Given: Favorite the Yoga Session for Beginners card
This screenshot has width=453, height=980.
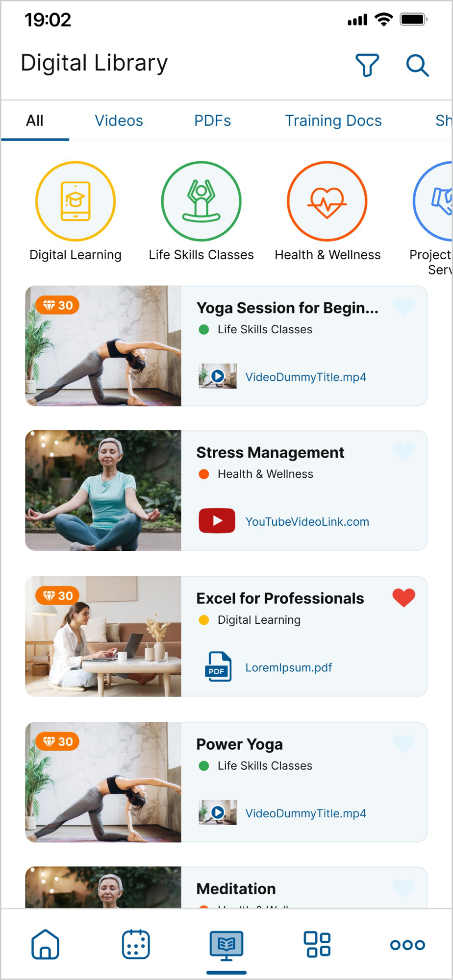Looking at the screenshot, I should click(404, 307).
